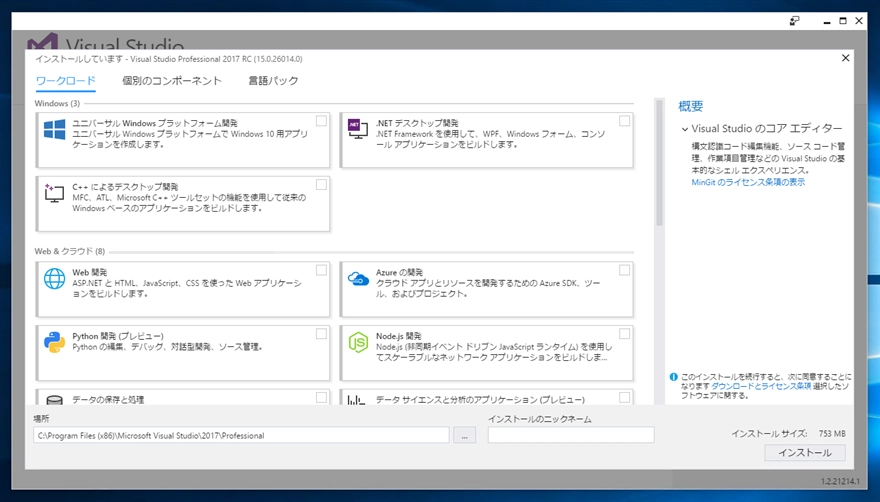Click the インストール サイズ: 753 MB text
Image resolution: width=880 pixels, height=502 pixels.
tap(788, 433)
